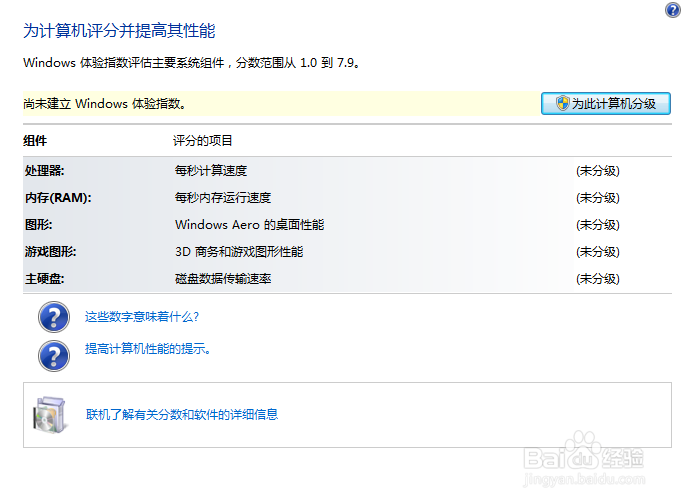Click the 尚未建立 Windows 体验指数 notice
The image size is (683, 504).
[105, 104]
